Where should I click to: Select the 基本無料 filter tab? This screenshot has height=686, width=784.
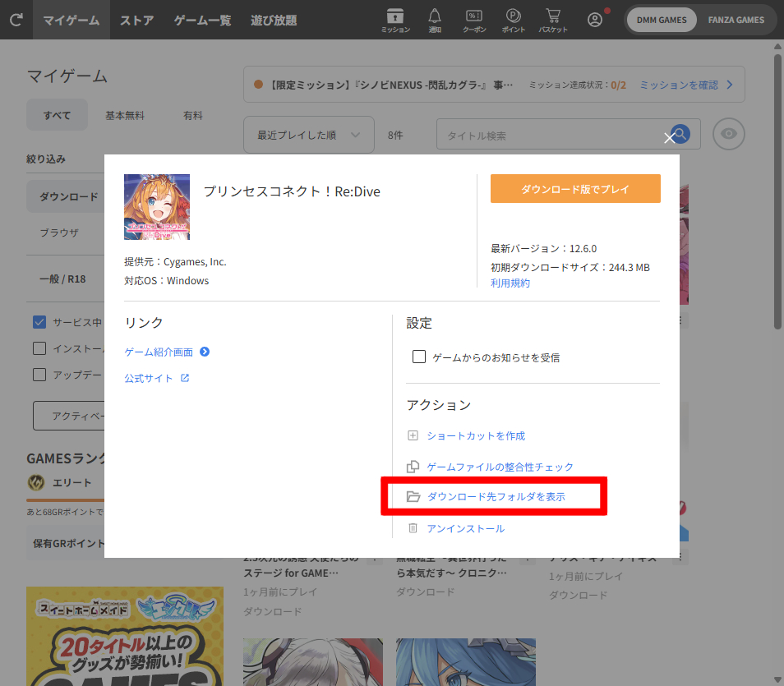click(124, 116)
